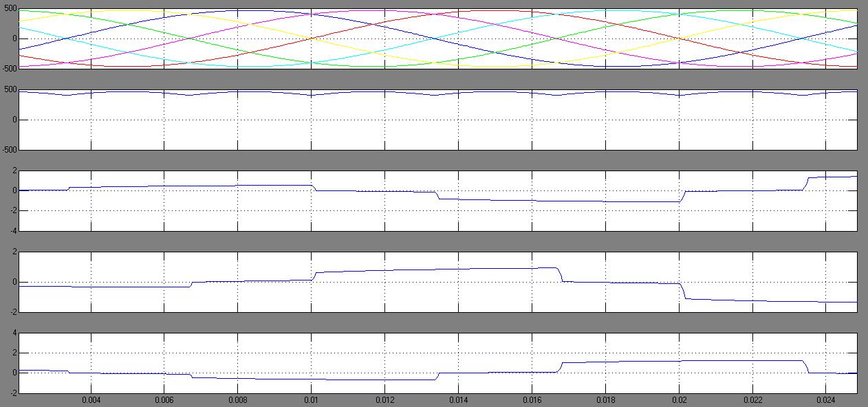
Task: Click the 0.006 time axis label
Action: coord(164,399)
